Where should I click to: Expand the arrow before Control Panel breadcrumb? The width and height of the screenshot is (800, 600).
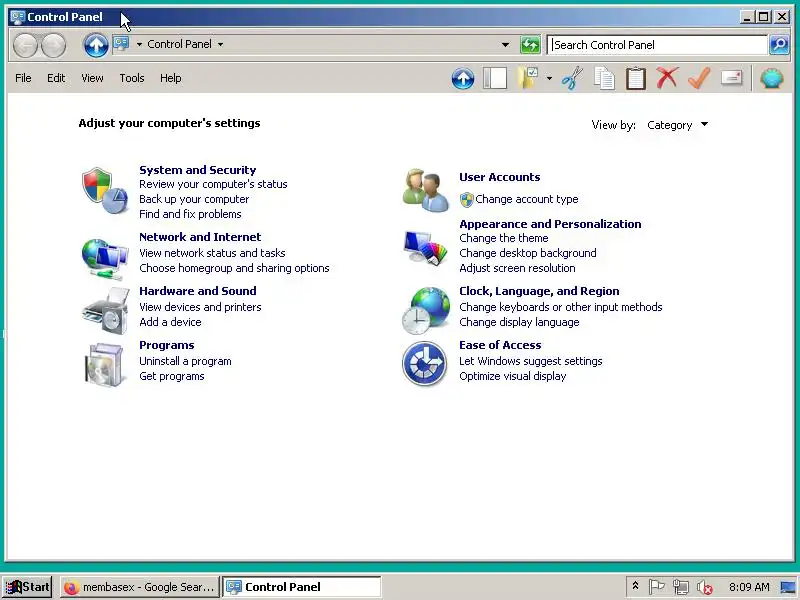(139, 44)
